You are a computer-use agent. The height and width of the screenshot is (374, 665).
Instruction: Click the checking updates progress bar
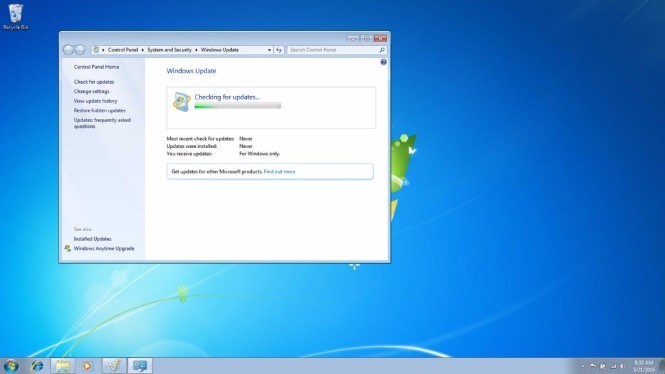click(x=238, y=106)
